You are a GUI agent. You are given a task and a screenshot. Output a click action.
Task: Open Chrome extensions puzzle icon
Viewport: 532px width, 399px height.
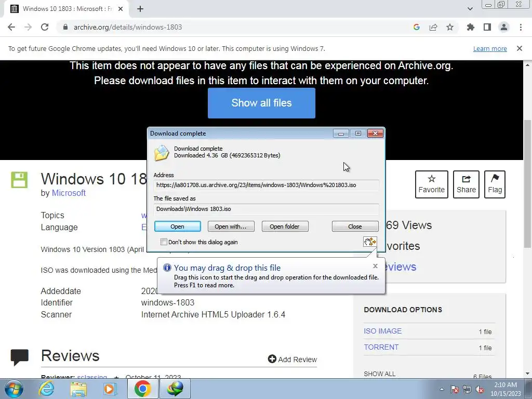pos(470,27)
